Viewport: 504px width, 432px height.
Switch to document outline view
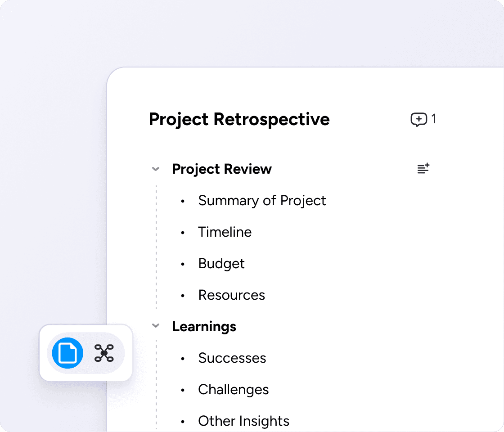pyautogui.click(x=68, y=353)
